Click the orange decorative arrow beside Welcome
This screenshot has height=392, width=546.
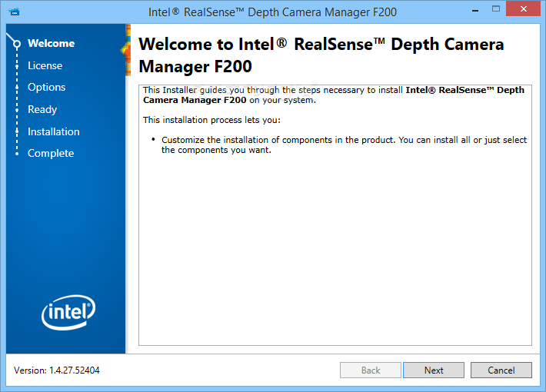126,50
